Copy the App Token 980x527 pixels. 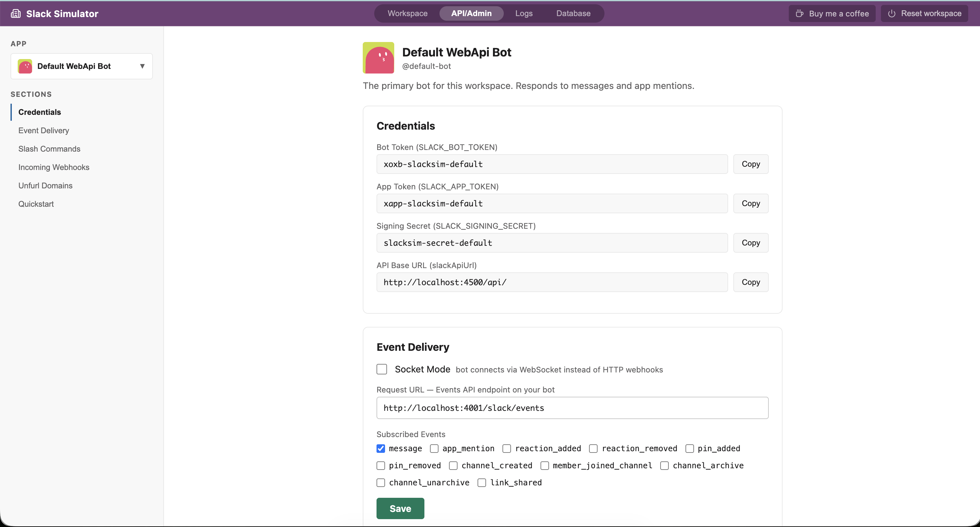[x=751, y=203]
